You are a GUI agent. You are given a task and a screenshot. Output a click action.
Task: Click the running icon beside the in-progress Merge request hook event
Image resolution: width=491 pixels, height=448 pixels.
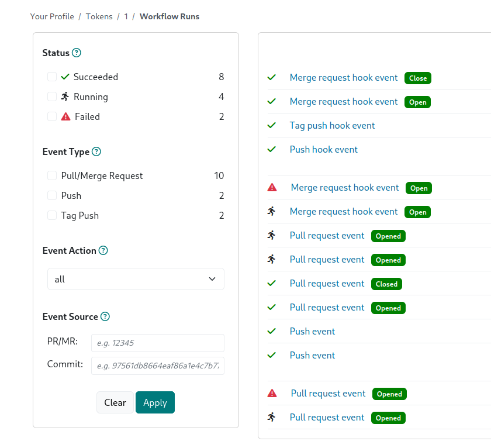click(272, 212)
